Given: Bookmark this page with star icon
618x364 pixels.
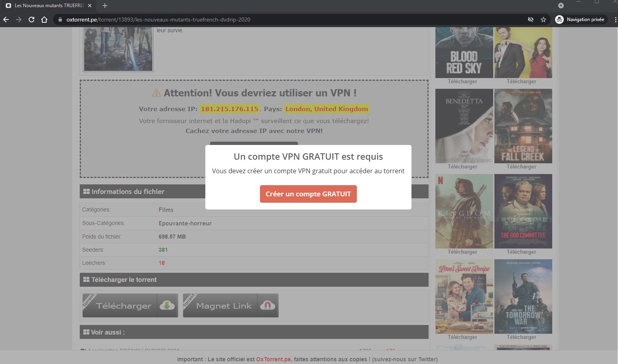Looking at the screenshot, I should point(543,20).
